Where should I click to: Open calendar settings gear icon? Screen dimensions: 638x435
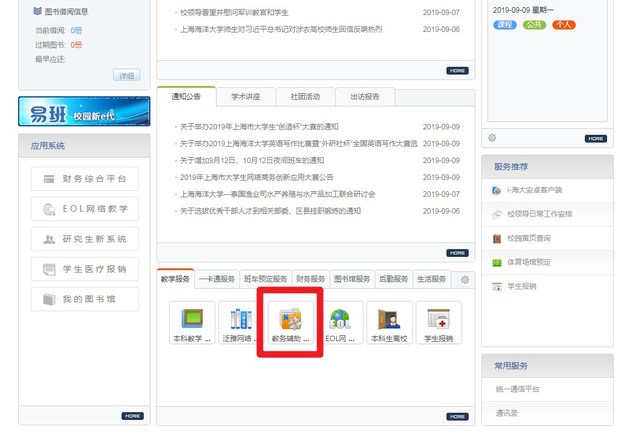click(x=492, y=138)
